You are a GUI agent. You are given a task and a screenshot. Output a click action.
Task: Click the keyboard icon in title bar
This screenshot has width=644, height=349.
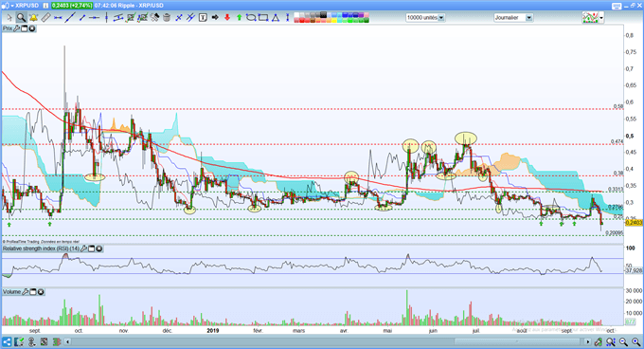click(617, 6)
